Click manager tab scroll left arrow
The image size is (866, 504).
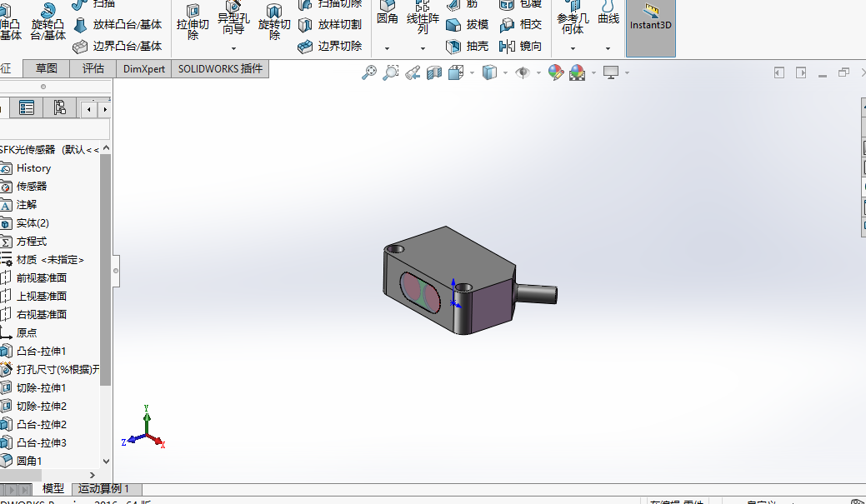pos(89,110)
